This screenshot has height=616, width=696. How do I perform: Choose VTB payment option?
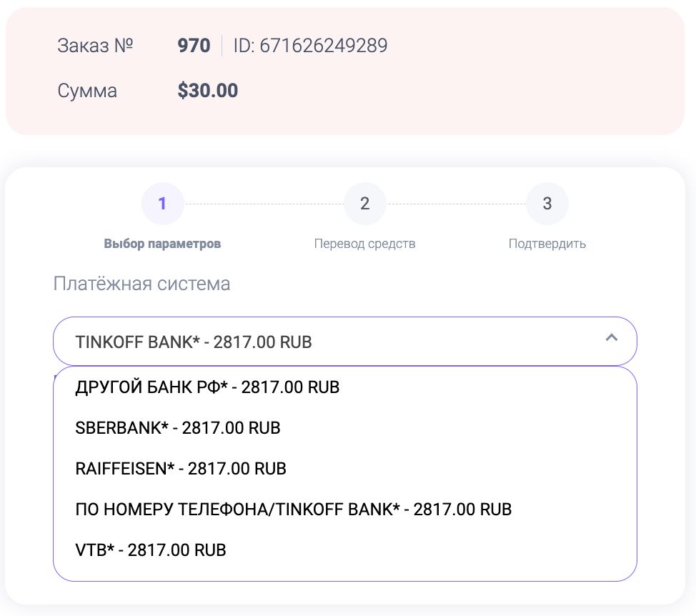click(151, 550)
